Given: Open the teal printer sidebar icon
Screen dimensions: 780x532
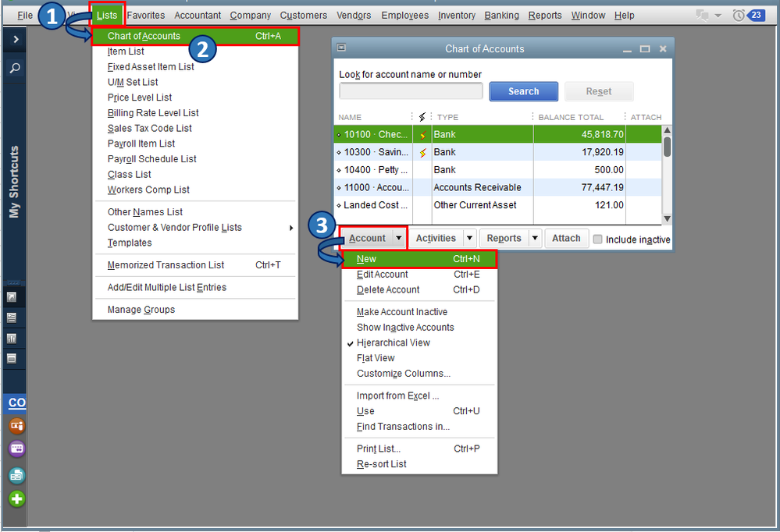Looking at the screenshot, I should pyautogui.click(x=17, y=475).
